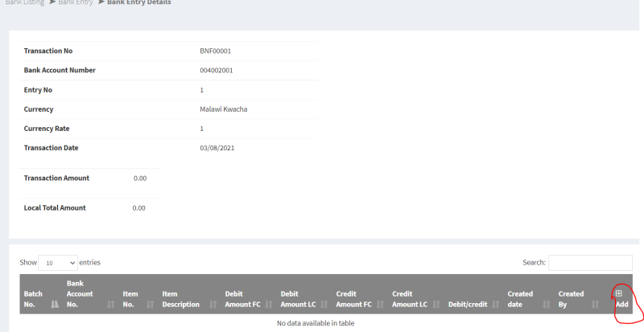
Task: Sort by Debit/credit column header
Action: [x=468, y=304]
